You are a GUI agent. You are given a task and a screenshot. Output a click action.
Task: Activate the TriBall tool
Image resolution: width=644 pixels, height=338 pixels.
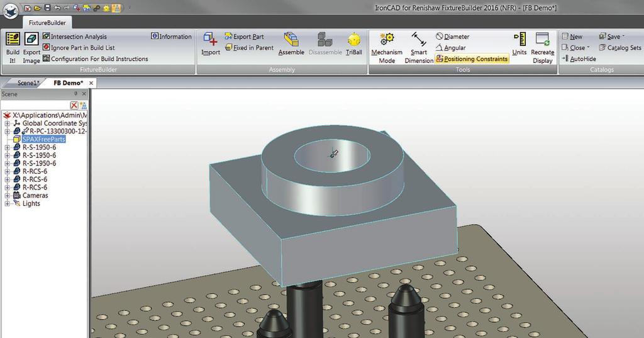pos(354,44)
